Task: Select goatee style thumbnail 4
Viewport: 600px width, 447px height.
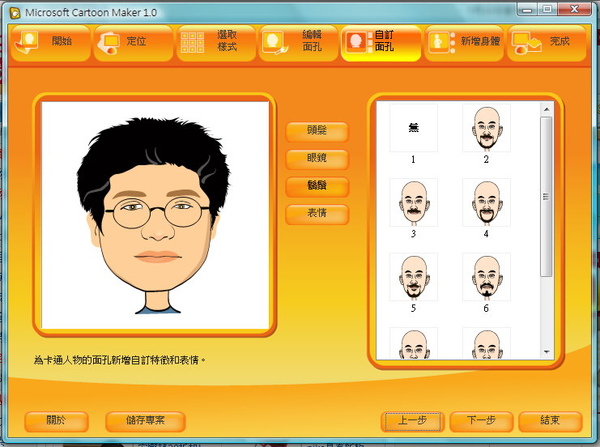Action: click(486, 202)
